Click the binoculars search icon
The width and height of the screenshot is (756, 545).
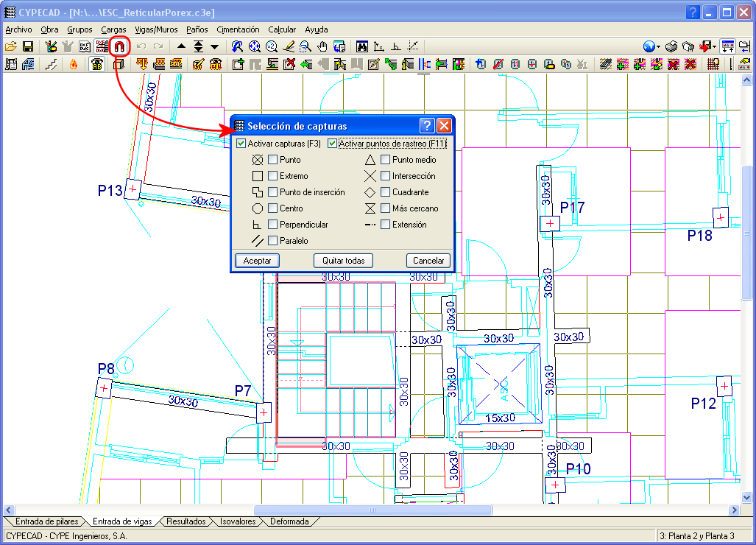[x=362, y=46]
